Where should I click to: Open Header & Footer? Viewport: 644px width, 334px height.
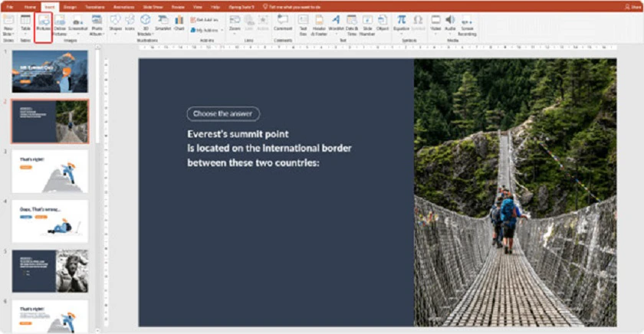tap(319, 25)
